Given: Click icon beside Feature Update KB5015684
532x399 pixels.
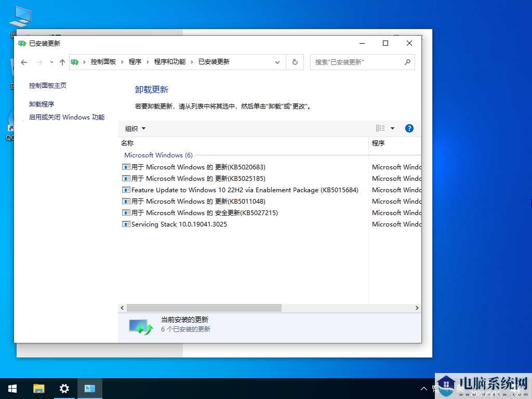Looking at the screenshot, I should coord(126,190).
